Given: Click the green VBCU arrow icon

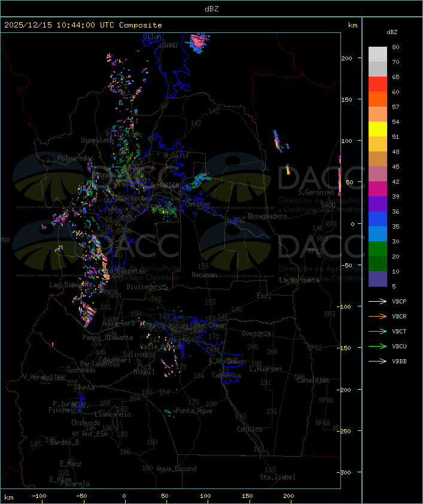Looking at the screenshot, I should 378,346.
